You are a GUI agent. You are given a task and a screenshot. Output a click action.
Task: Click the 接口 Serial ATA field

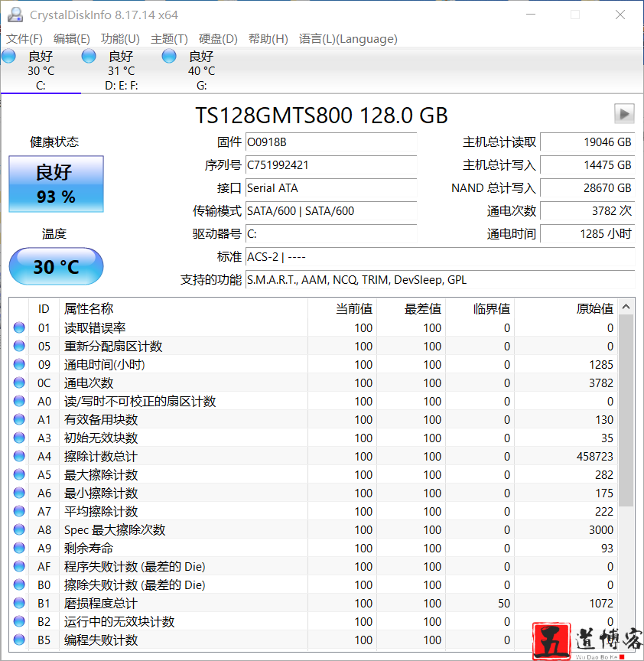(331, 188)
